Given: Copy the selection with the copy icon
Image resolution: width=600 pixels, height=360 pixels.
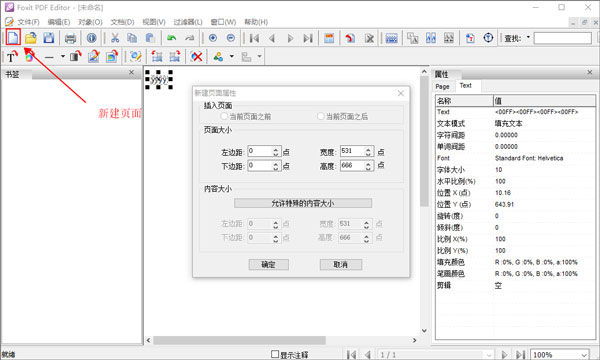Looking at the screenshot, I should coord(132,38).
